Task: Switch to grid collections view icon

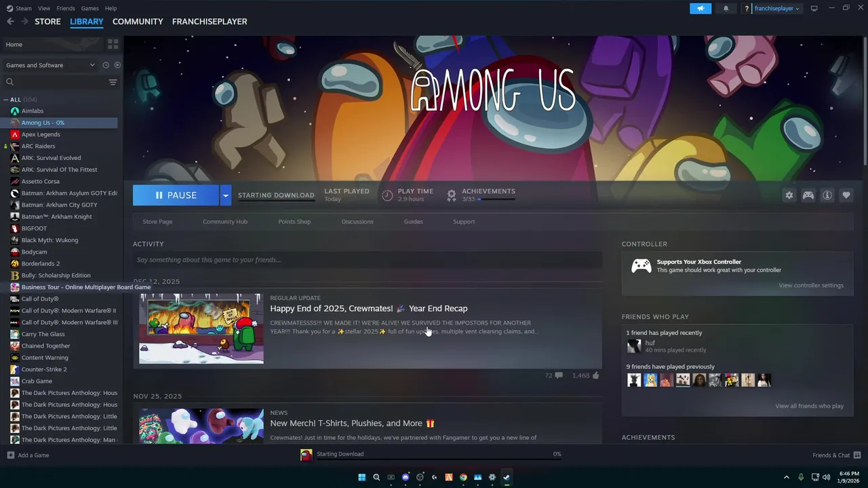Action: [x=113, y=44]
